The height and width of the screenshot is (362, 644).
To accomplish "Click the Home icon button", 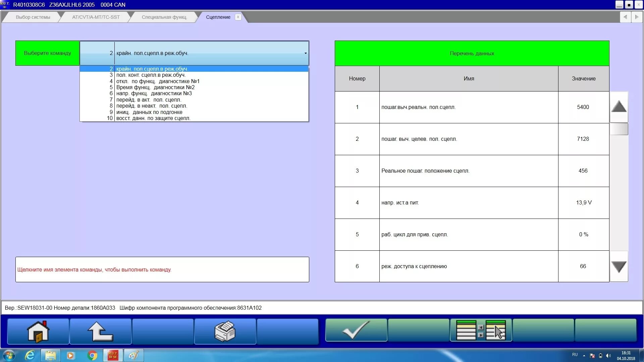I will click(38, 331).
